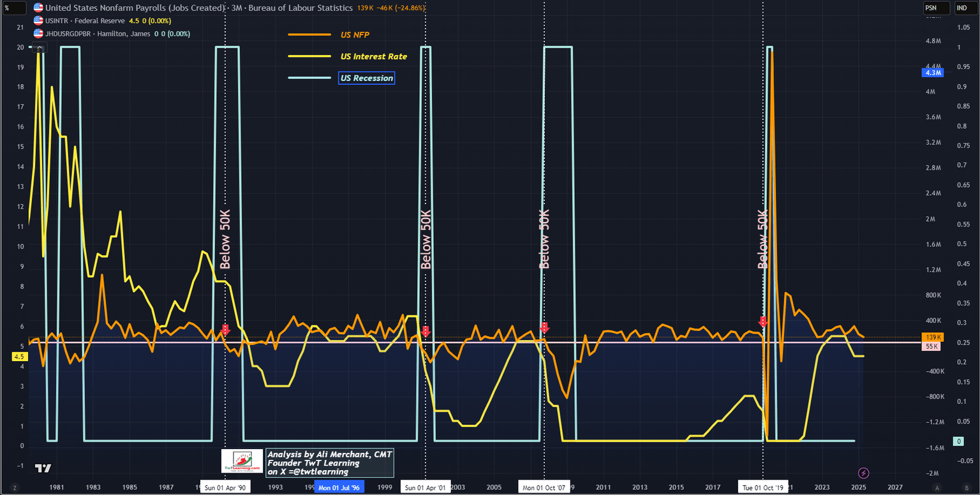Click the Z timezone button
The height and width of the screenshot is (495, 980).
pos(14,487)
